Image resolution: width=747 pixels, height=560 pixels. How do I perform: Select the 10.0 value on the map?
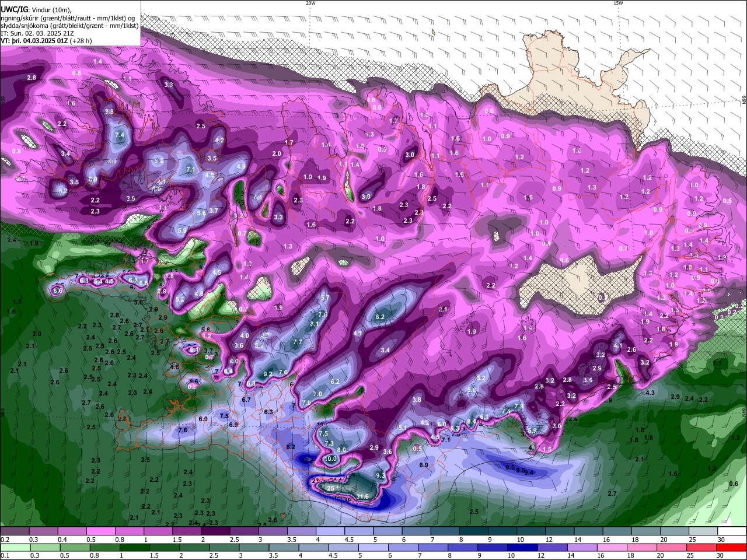(331, 459)
